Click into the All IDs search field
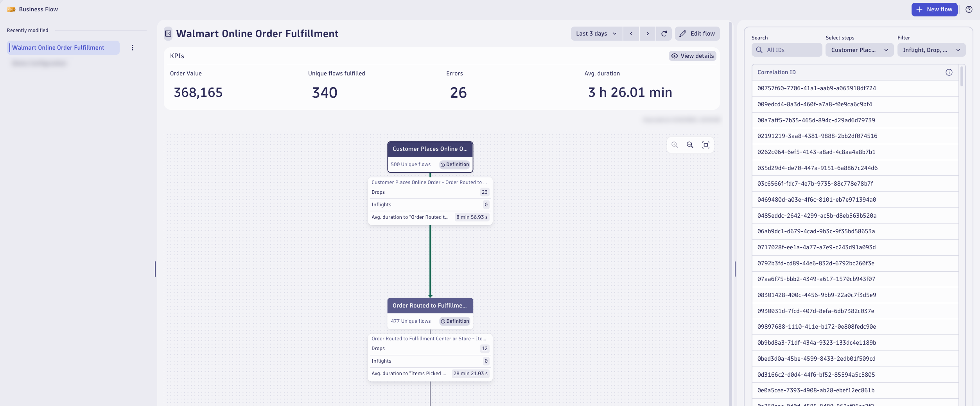Viewport: 980px width, 406px height. coord(787,50)
